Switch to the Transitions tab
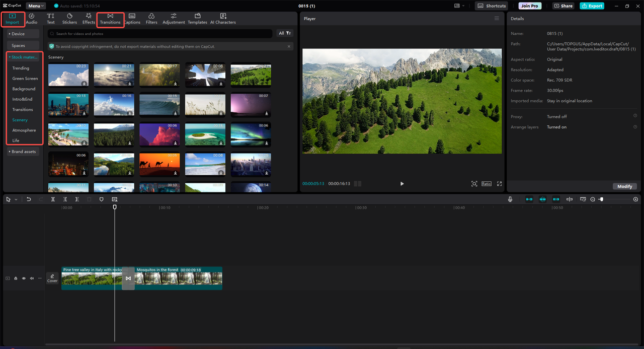644x349 pixels. (x=110, y=19)
